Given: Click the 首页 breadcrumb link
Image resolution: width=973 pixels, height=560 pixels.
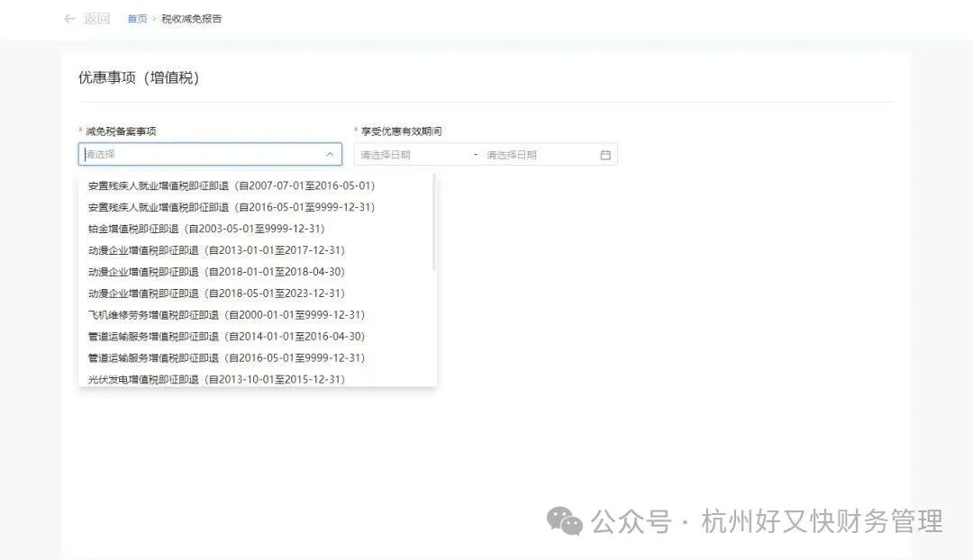Looking at the screenshot, I should coord(135,19).
